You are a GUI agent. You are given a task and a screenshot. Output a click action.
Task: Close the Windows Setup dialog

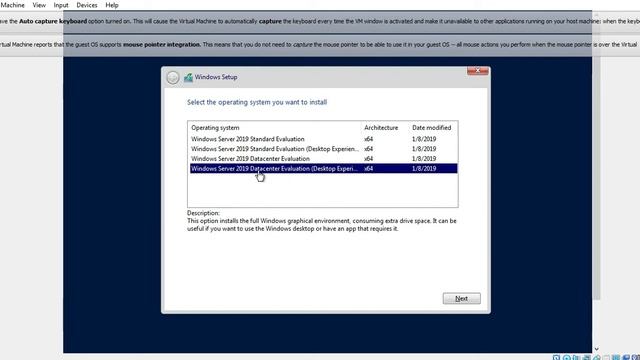point(478,71)
